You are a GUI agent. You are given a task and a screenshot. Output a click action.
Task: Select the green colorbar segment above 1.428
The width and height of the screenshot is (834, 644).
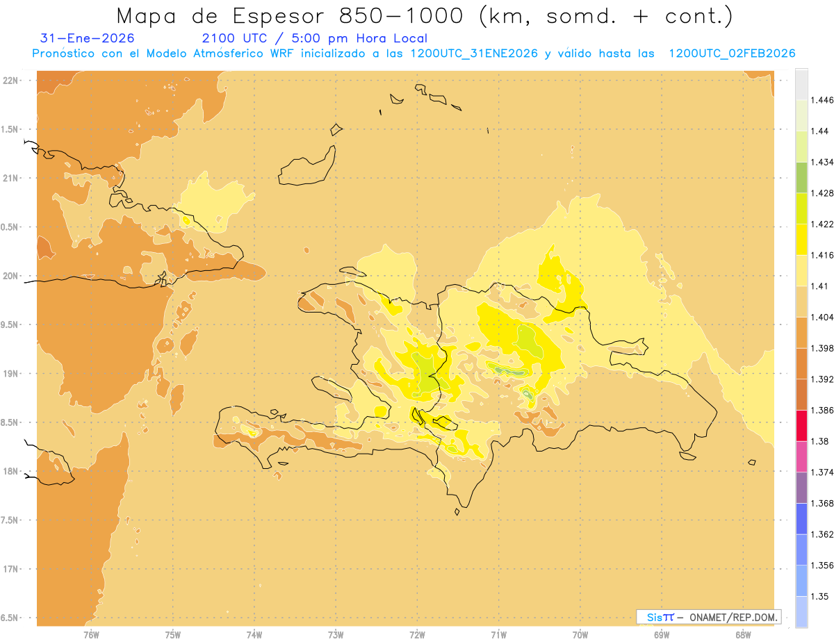(x=801, y=177)
